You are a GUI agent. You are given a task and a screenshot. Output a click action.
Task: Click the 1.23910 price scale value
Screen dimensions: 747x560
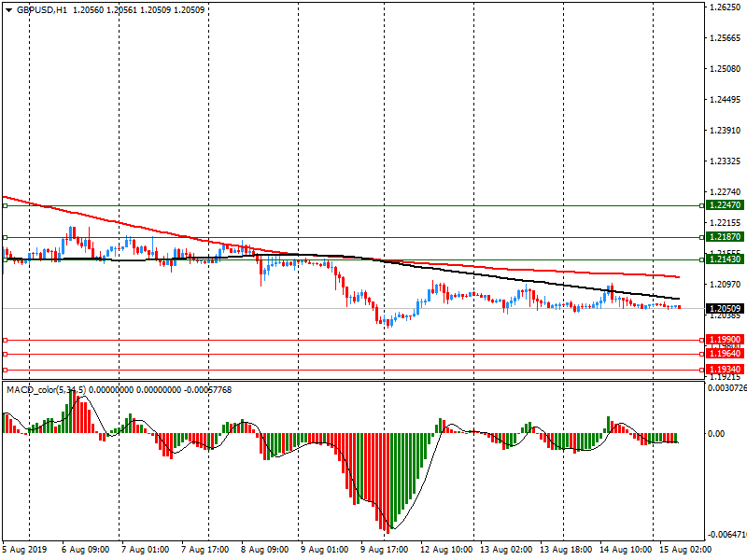[726, 131]
